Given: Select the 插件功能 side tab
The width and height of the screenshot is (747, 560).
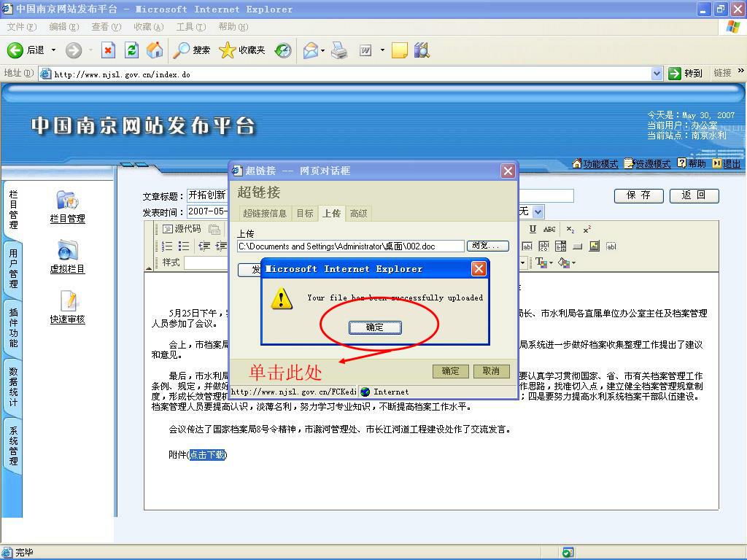Looking at the screenshot, I should click(x=13, y=327).
